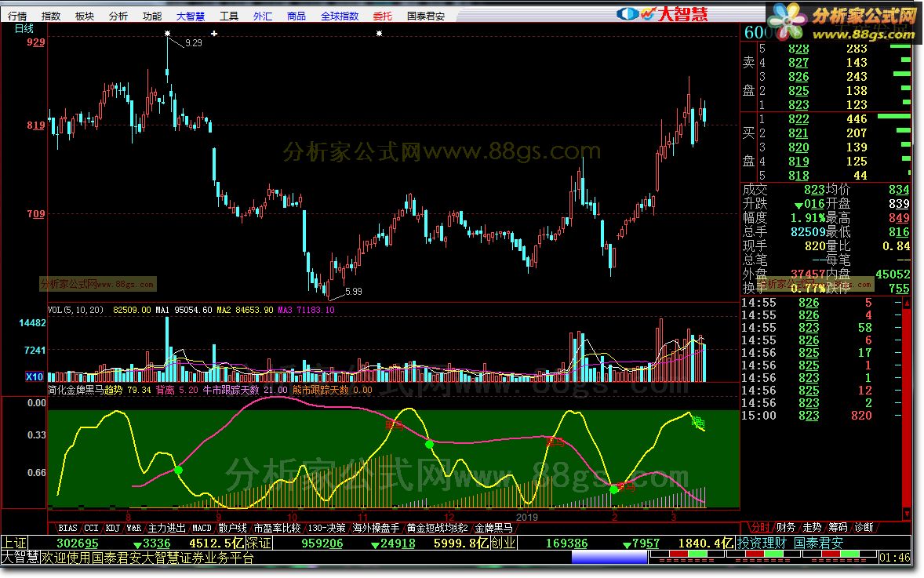Click the 14:55 tick row with volume 58
The image size is (924, 578).
click(x=821, y=328)
